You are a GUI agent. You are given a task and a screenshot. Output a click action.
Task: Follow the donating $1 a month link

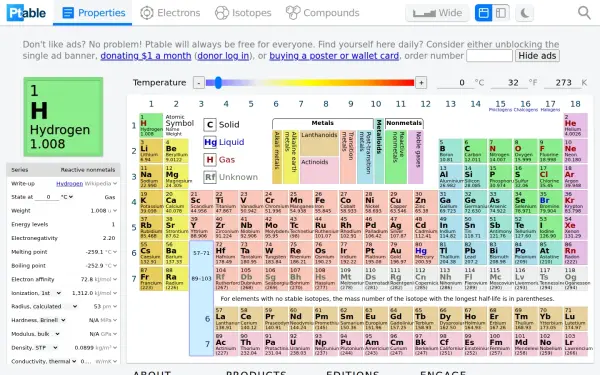pyautogui.click(x=146, y=56)
